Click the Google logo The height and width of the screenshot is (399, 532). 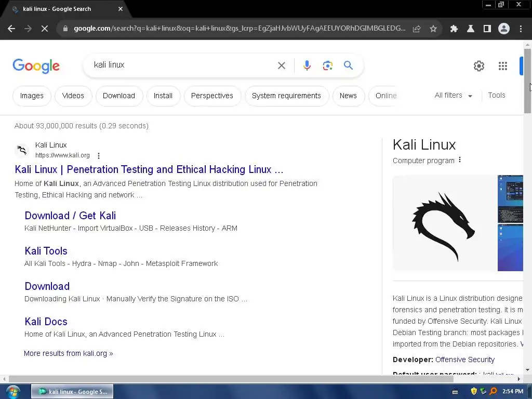[36, 66]
